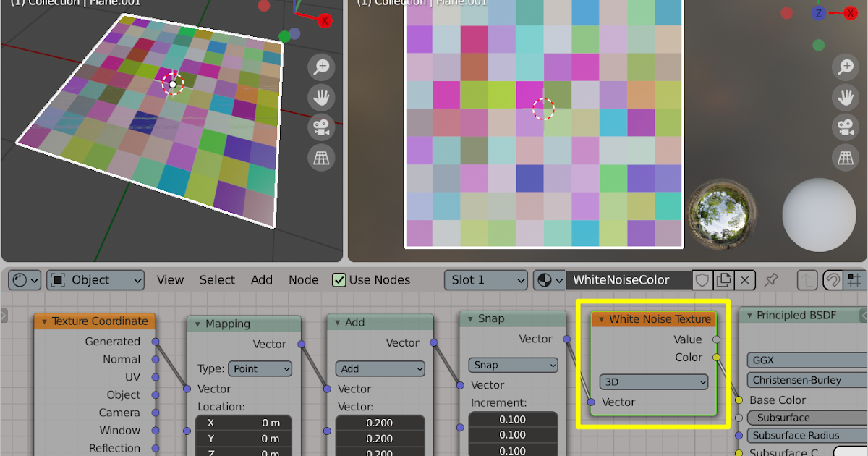Image resolution: width=868 pixels, height=456 pixels.
Task: Open the Slot 1 dropdown
Action: [485, 280]
